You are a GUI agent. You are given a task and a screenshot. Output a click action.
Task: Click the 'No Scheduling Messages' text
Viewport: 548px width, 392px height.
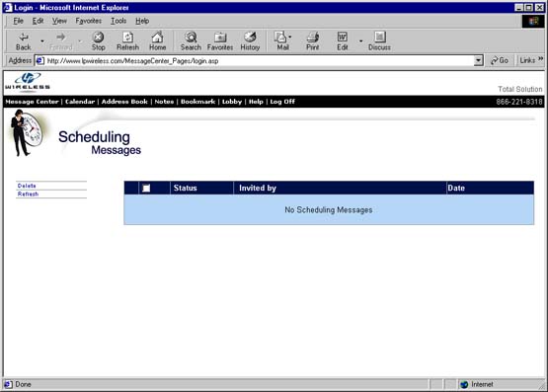pyautogui.click(x=329, y=210)
